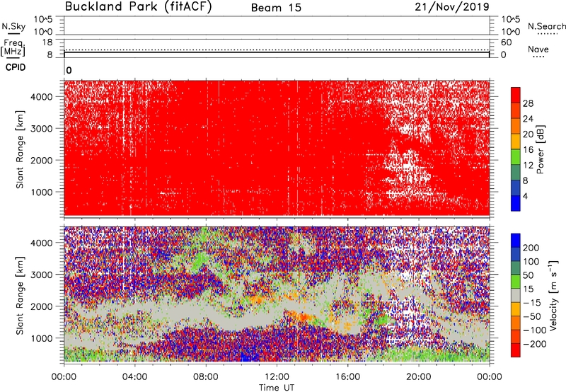Click the 20:00 time axis label
The height and width of the screenshot is (392, 566).
pyautogui.click(x=418, y=377)
